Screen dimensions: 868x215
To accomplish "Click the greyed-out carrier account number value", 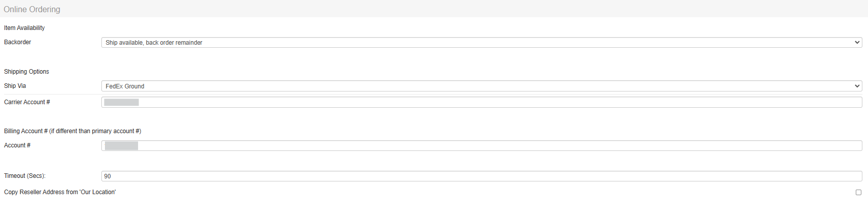I will click(121, 103).
